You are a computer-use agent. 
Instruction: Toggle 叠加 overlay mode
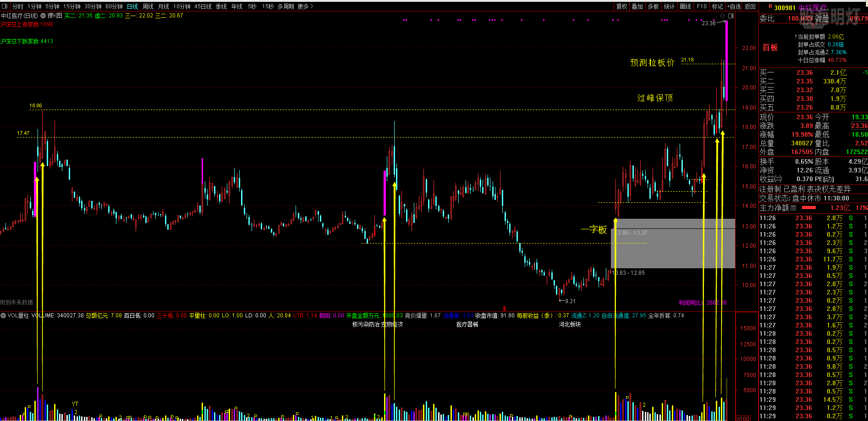click(x=637, y=6)
